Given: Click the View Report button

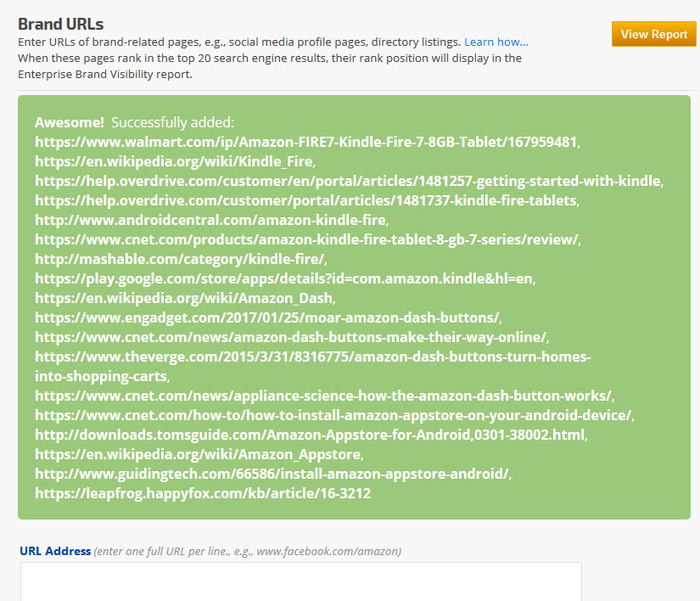Looking at the screenshot, I should 653,34.
